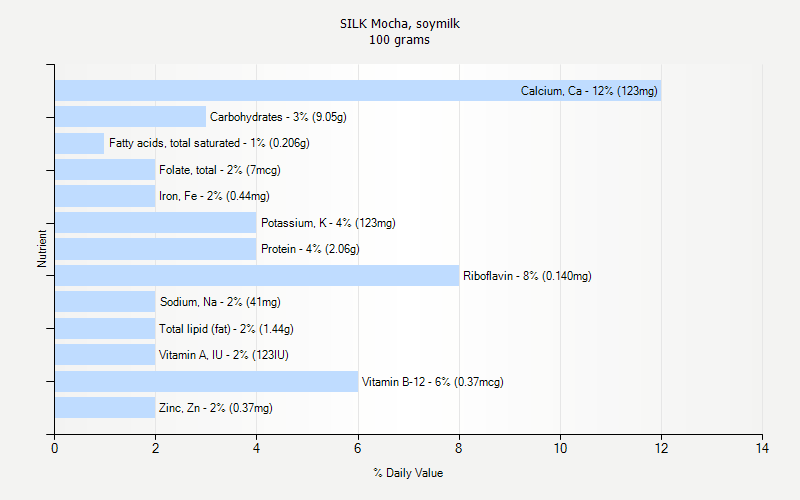Click the Calcium, Ca 12% bar label
800x500 pixels.
pyautogui.click(x=589, y=91)
